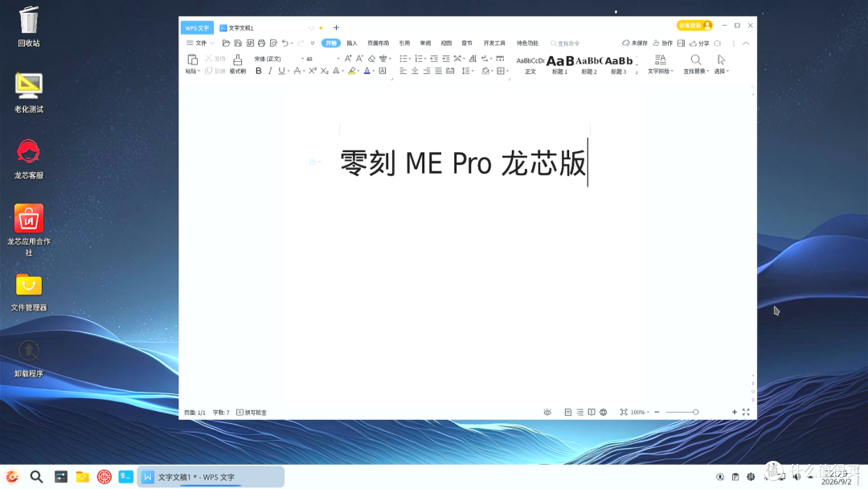
Task: Switch to reading layout view
Action: pos(592,412)
